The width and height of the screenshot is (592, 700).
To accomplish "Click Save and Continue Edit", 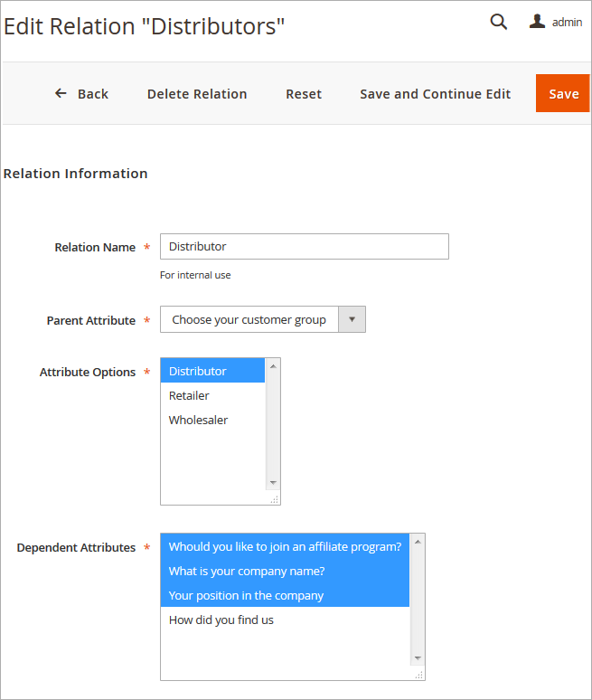I will click(x=435, y=94).
